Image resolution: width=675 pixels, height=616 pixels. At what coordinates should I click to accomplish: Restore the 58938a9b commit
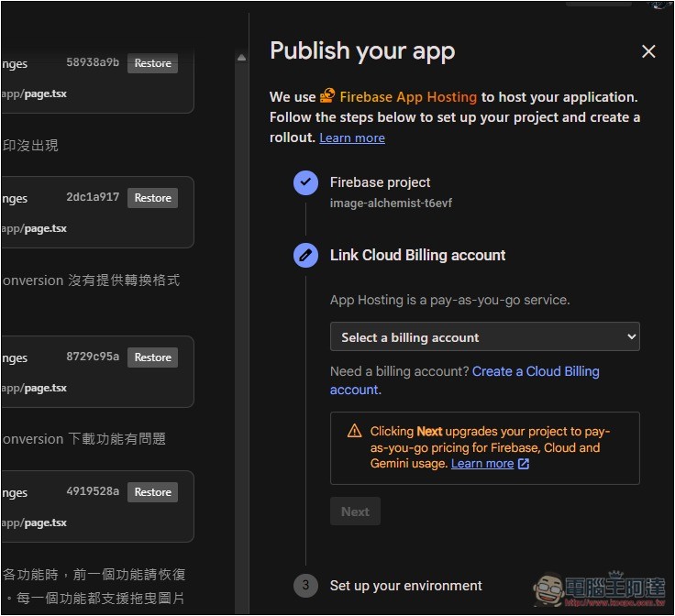pos(152,63)
